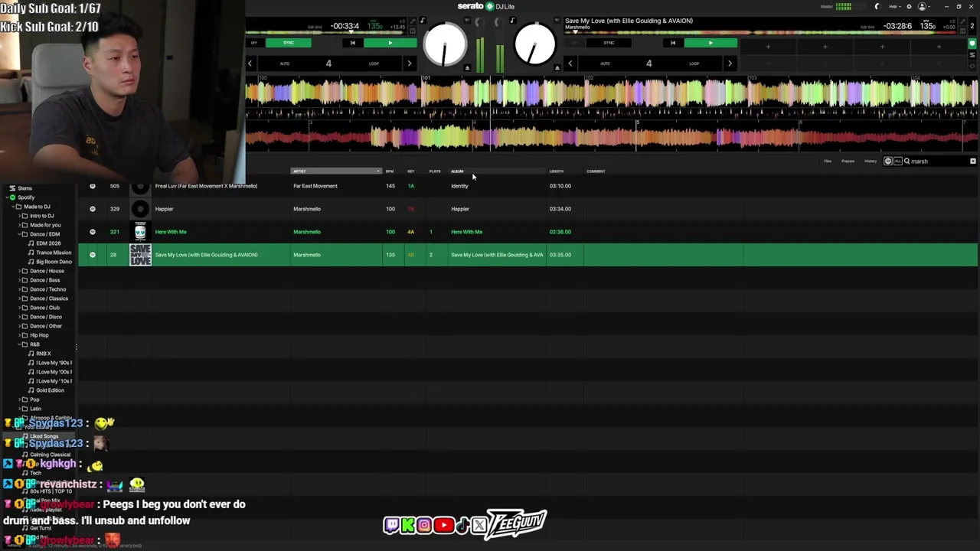Screen dimensions: 980x551
Task: Sort by the PLAYS column header
Action: coord(435,171)
